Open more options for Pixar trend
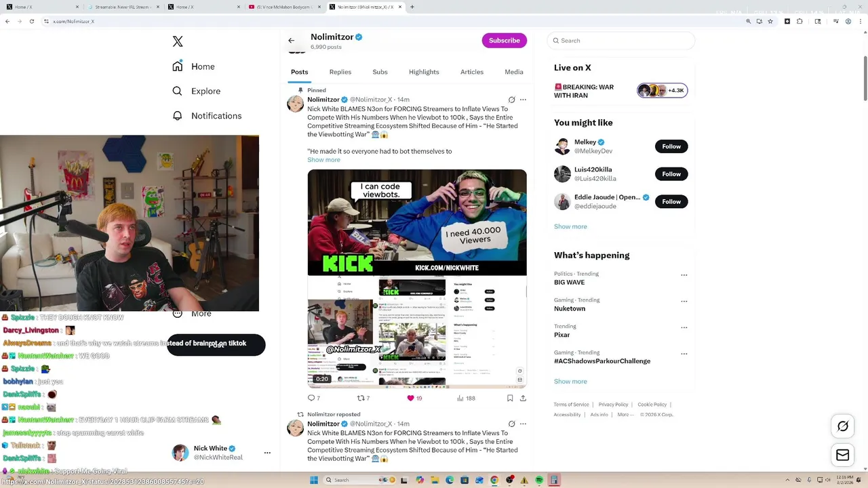 click(684, 328)
